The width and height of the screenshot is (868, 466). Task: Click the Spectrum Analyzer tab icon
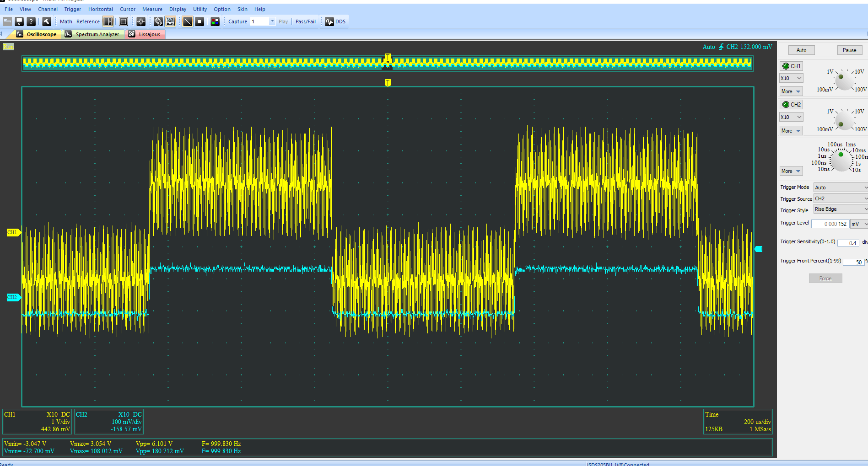[x=68, y=34]
